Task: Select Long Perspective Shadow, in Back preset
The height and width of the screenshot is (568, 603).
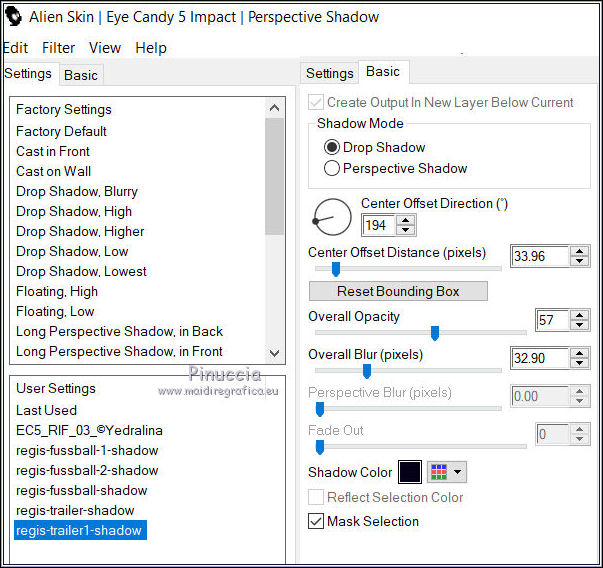Action: (119, 331)
